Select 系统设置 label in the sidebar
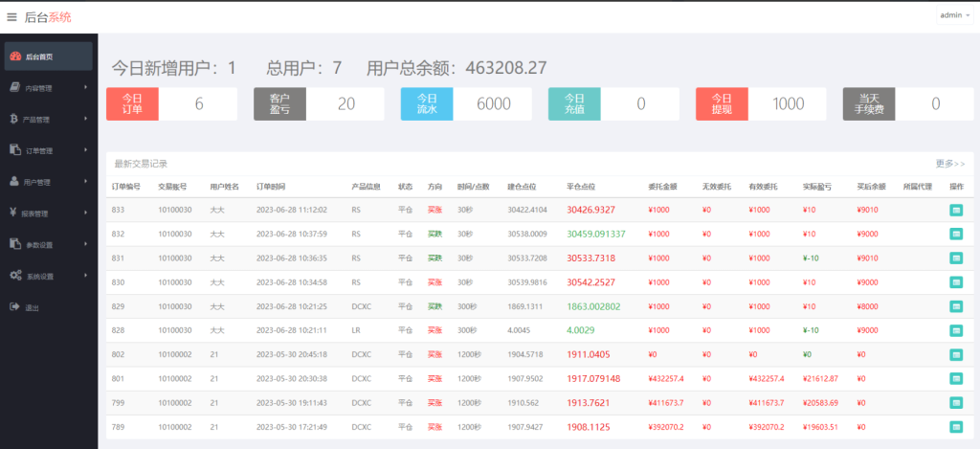 coord(40,276)
